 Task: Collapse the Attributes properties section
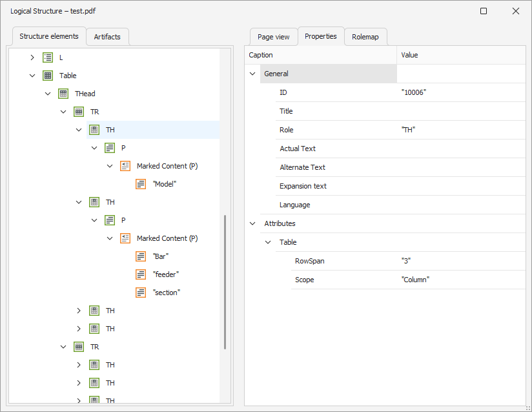click(x=252, y=223)
